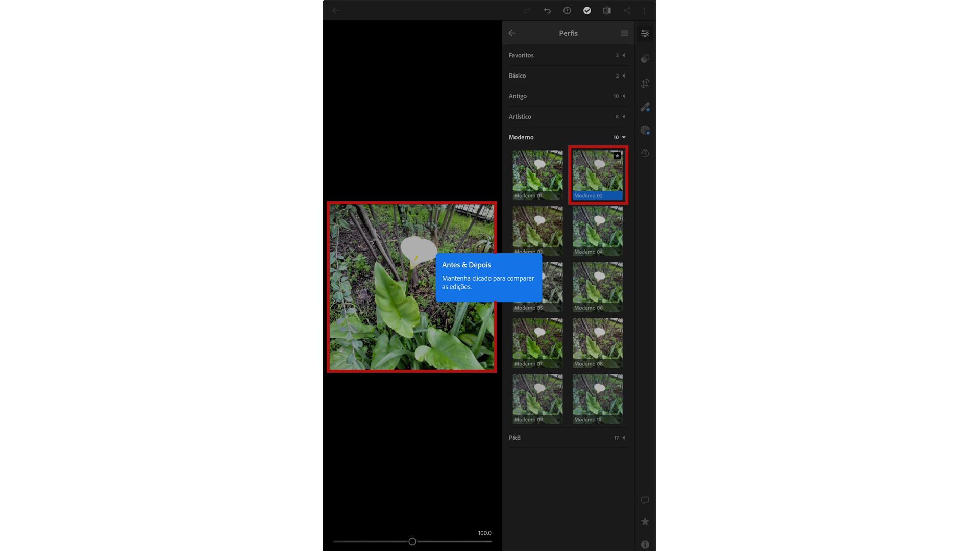Open the Edit sliders panel icon
This screenshot has height=551, width=980.
point(645,34)
